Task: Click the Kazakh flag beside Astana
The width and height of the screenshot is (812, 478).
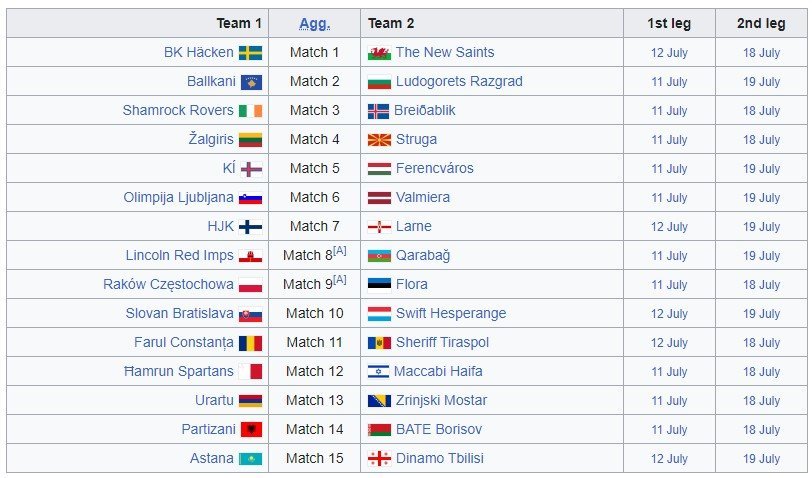Action: (250, 459)
